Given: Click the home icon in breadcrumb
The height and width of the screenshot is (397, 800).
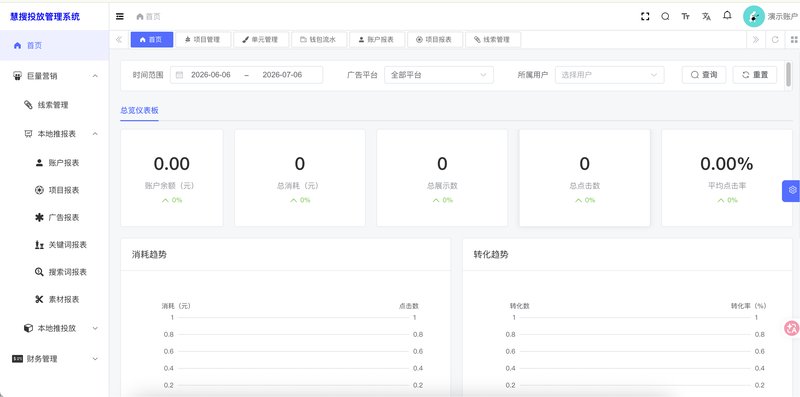Looking at the screenshot, I should click(x=140, y=17).
